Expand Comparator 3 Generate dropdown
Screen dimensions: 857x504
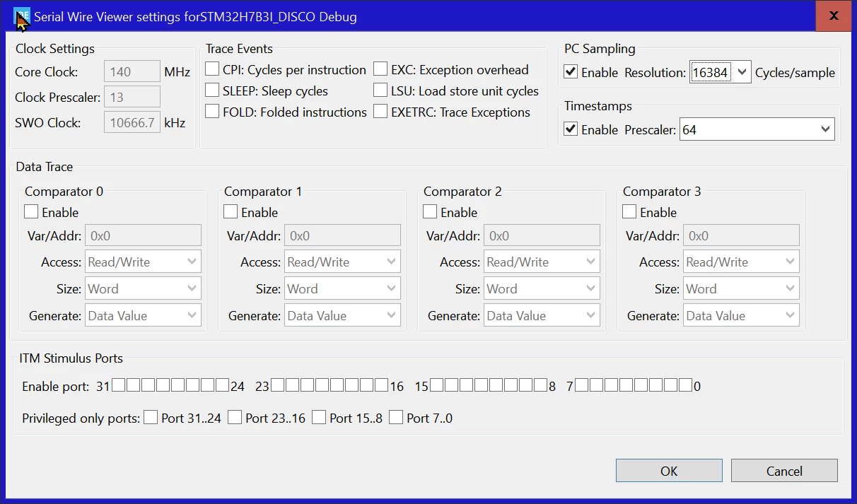point(741,315)
